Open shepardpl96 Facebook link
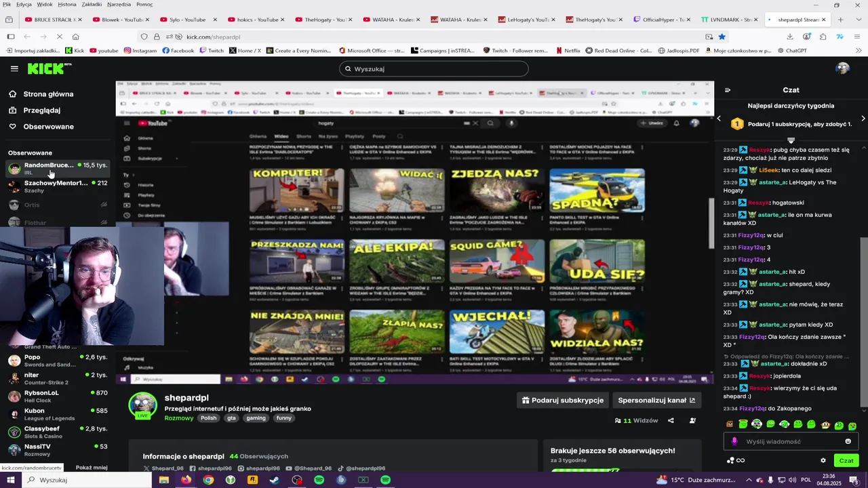This screenshot has width=868, height=488. tap(211, 468)
